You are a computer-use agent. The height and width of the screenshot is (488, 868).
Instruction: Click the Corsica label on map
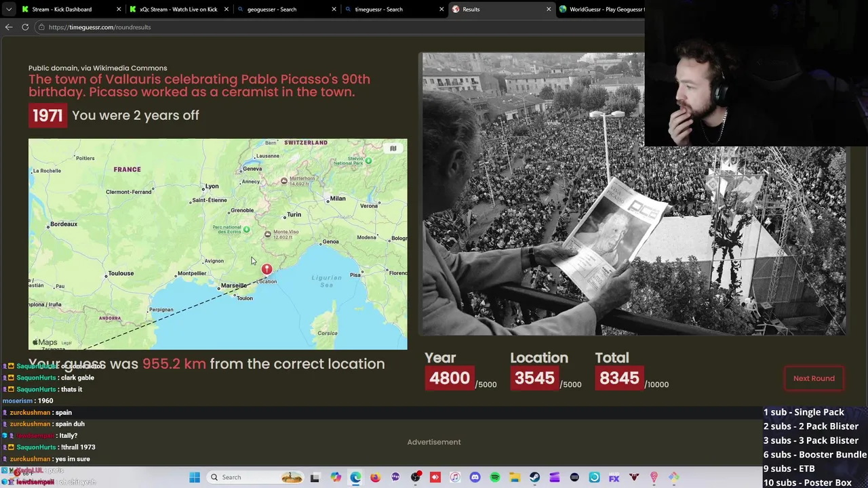point(328,333)
